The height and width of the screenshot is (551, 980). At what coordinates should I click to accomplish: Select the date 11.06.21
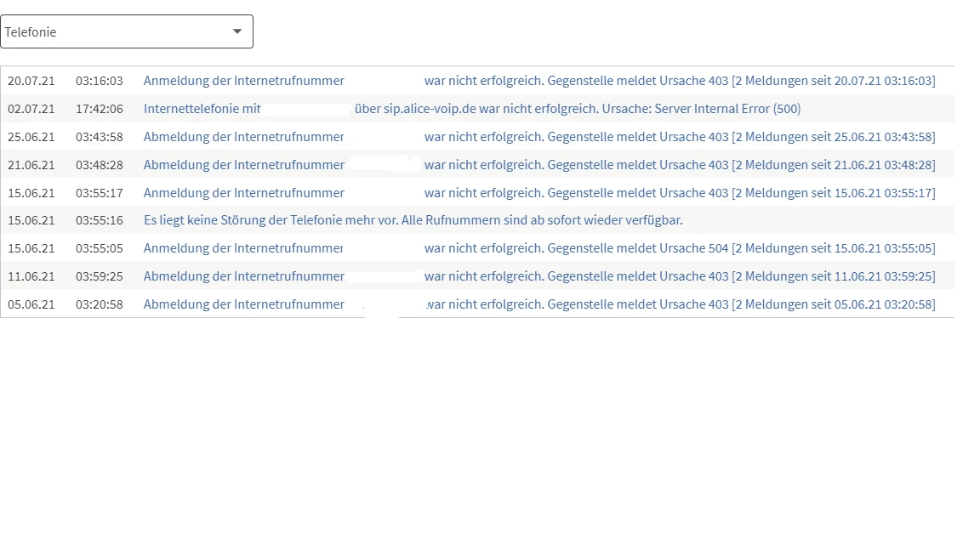point(31,276)
